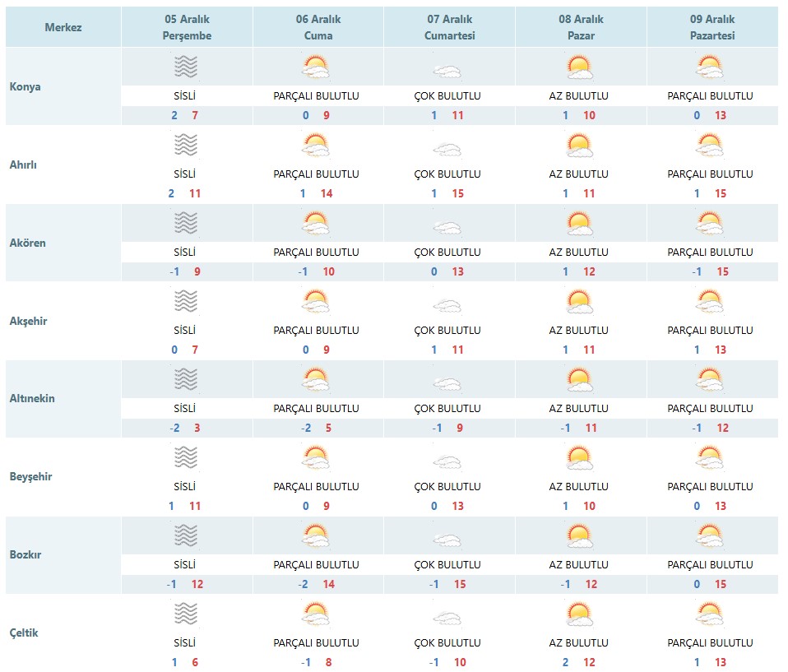
Task: Click the Merkez column header
Action: [x=63, y=27]
